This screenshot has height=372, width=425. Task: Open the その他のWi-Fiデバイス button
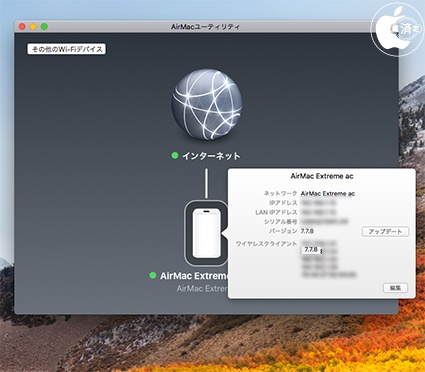pos(66,49)
